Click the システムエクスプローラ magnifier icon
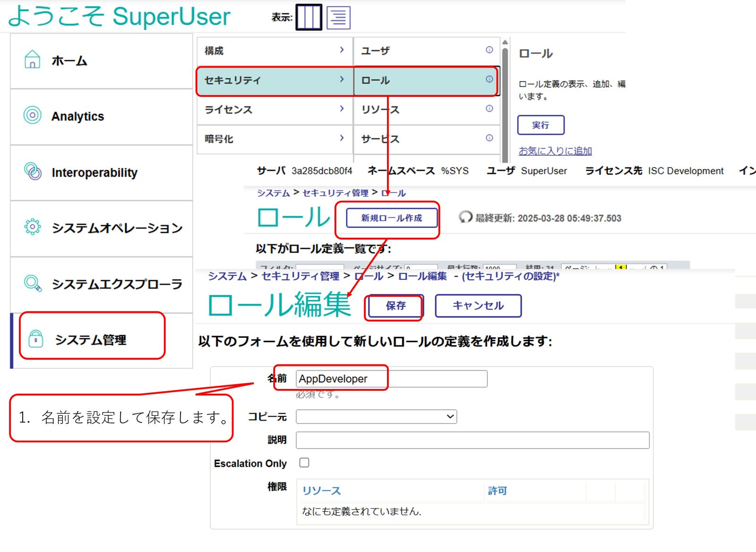756x552 pixels. point(32,283)
